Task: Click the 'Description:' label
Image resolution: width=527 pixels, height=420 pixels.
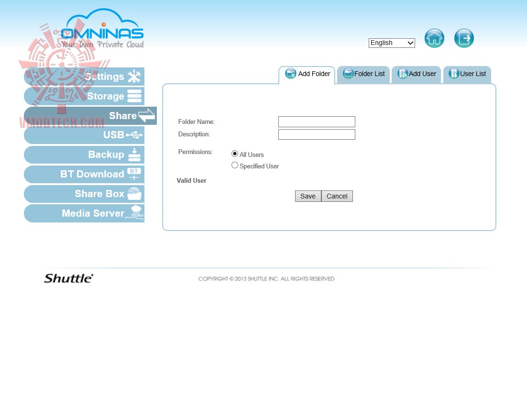Action: [x=194, y=134]
